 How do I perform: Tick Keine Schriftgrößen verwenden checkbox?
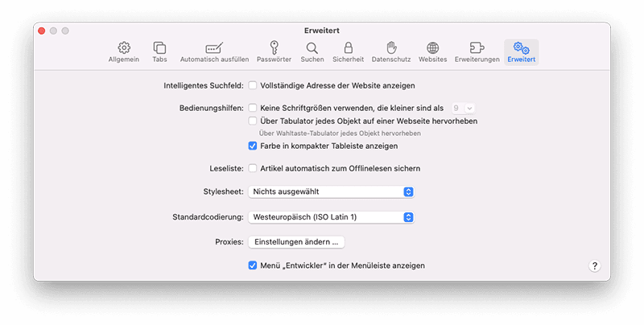tap(253, 108)
